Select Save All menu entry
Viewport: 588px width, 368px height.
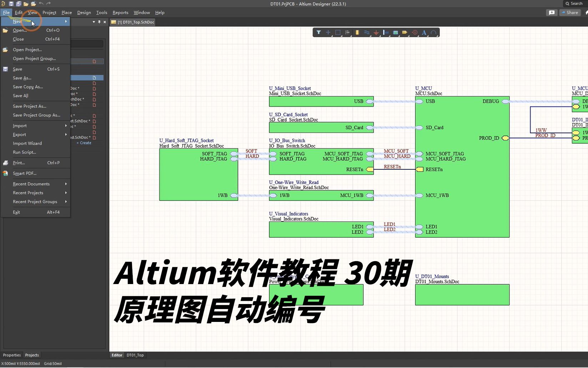pyautogui.click(x=35, y=96)
